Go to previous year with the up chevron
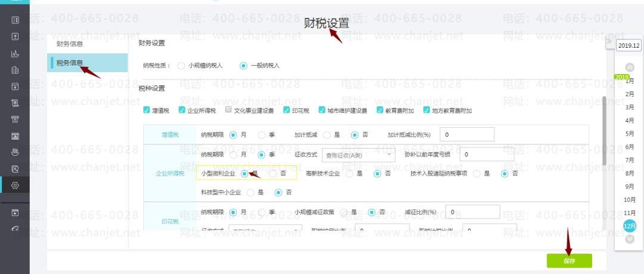 [630, 67]
